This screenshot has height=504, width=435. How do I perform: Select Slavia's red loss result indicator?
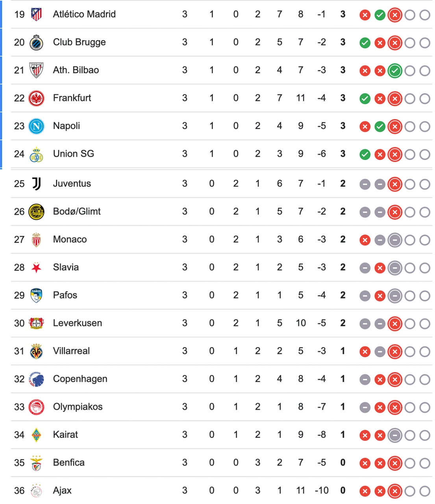pyautogui.click(x=379, y=268)
